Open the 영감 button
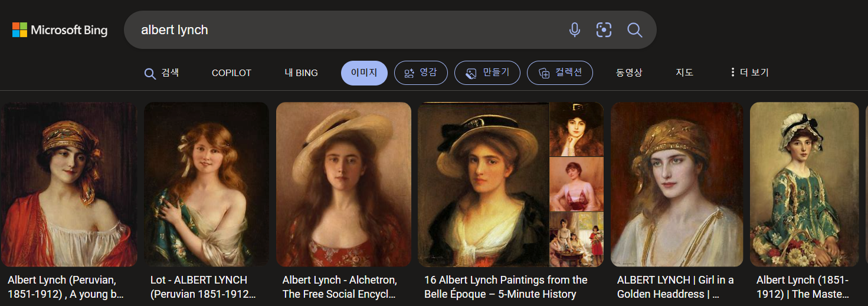This screenshot has height=306, width=868. [x=421, y=73]
